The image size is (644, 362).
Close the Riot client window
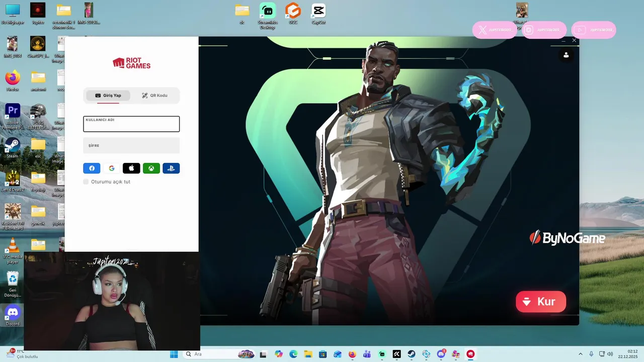coord(574,40)
